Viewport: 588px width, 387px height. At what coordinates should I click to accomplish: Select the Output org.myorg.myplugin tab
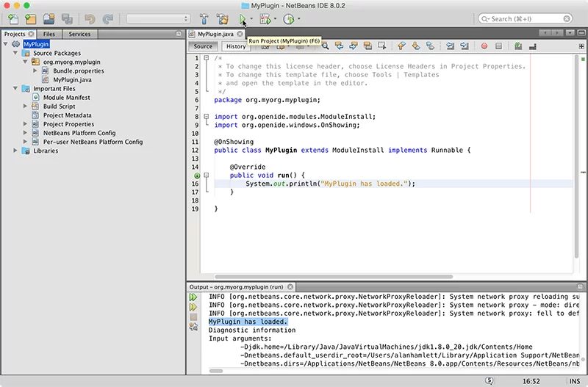[x=236, y=287]
